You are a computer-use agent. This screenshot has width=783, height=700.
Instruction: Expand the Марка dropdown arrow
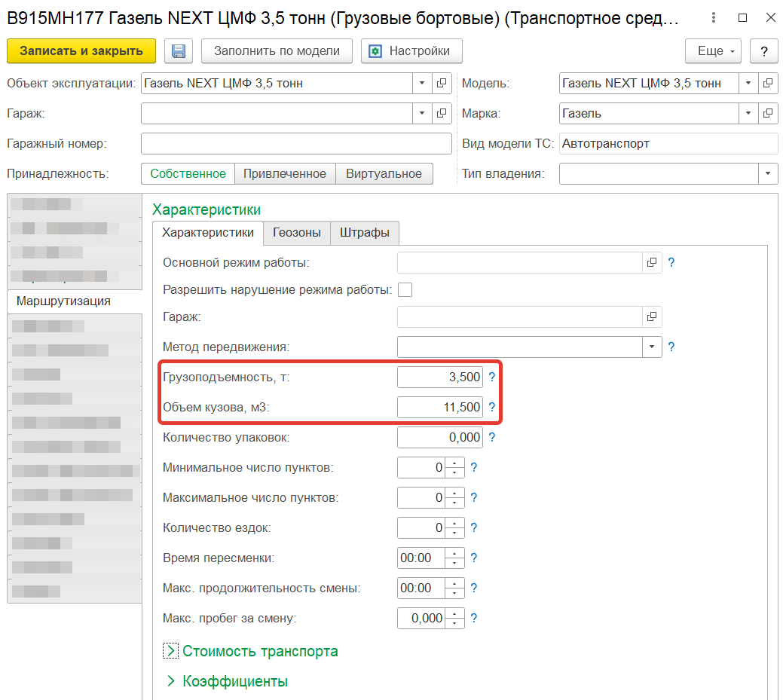pyautogui.click(x=748, y=113)
